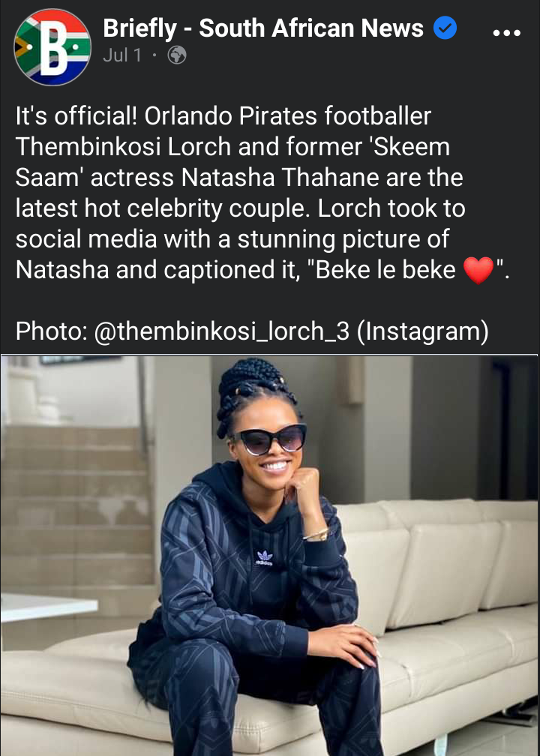Open the Briefly - South African News page name

(x=263, y=28)
